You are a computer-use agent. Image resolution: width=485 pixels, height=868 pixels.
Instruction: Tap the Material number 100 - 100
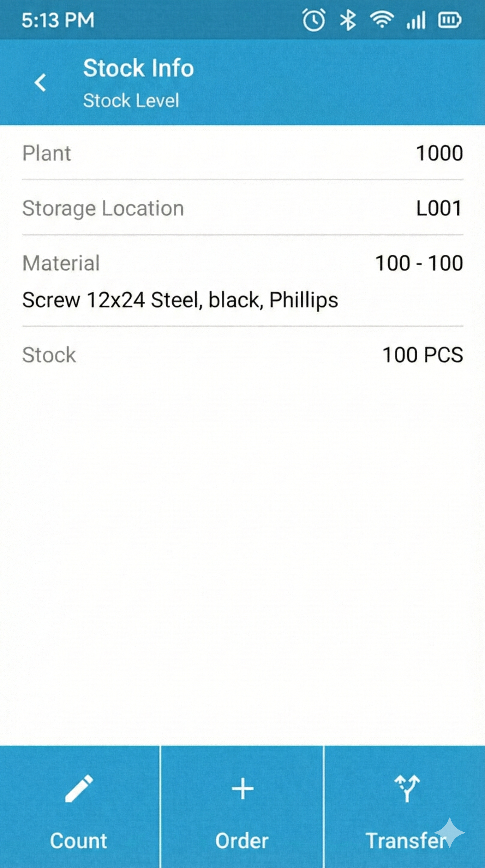click(x=419, y=263)
